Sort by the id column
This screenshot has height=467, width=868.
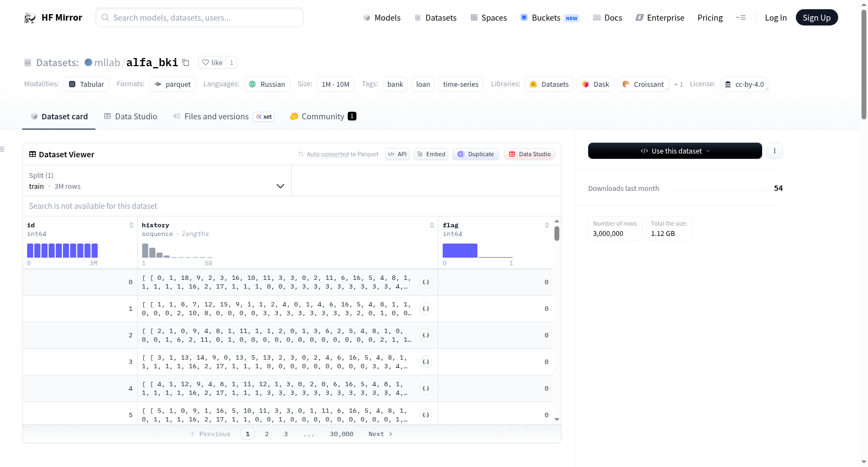point(131,225)
